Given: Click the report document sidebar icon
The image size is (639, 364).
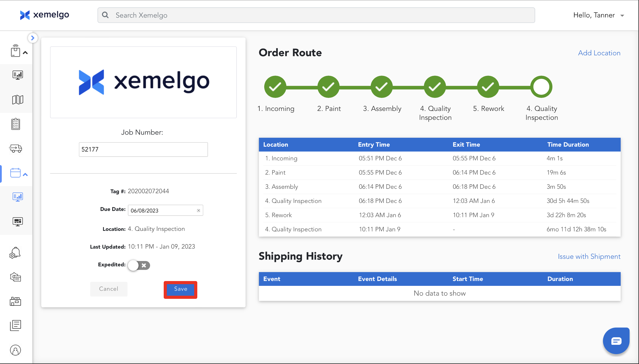Looking at the screenshot, I should pyautogui.click(x=16, y=325).
